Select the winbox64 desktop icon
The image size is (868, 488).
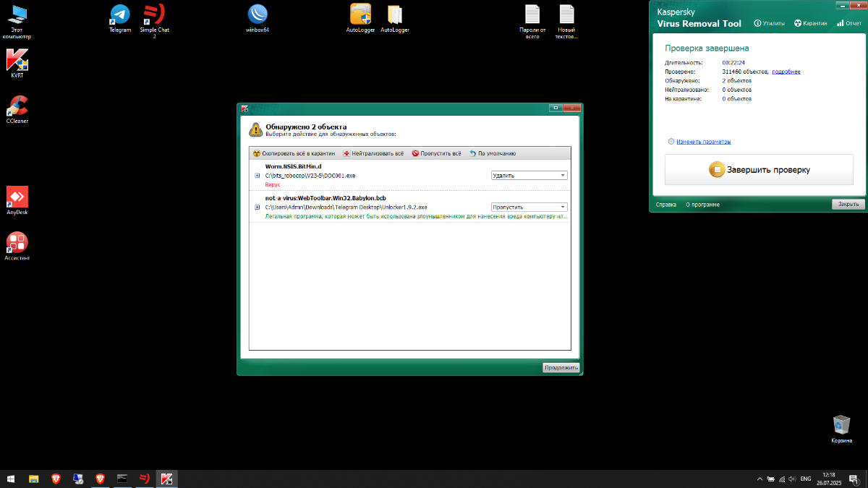tap(258, 18)
